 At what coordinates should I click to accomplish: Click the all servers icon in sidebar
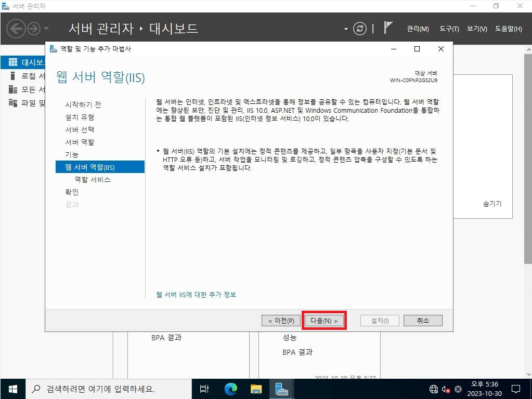click(12, 89)
